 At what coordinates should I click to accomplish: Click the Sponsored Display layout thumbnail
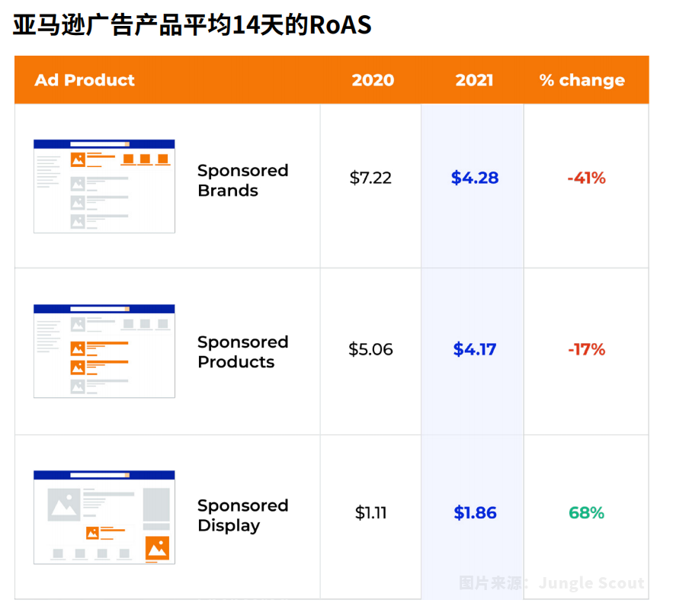[104, 517]
